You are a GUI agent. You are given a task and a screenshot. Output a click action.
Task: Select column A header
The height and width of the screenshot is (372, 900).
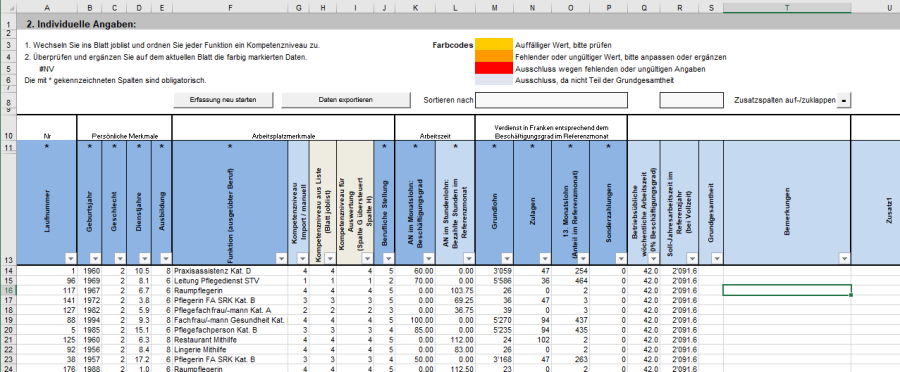[46, 7]
